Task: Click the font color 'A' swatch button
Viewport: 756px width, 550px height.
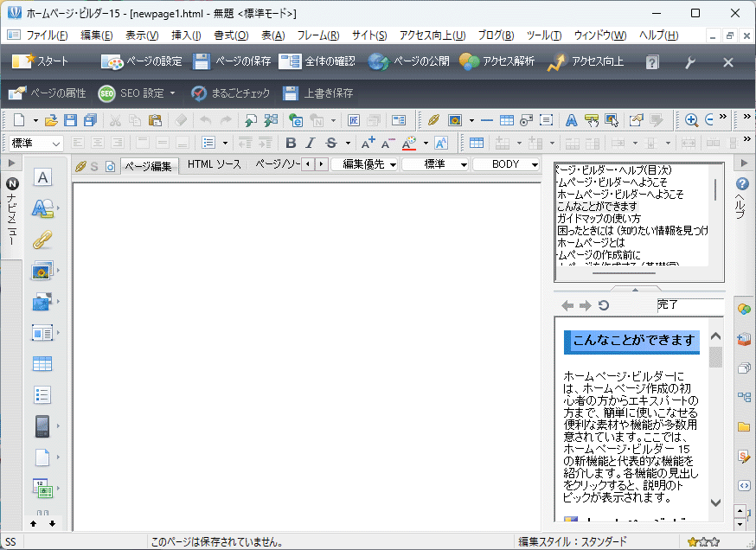Action: [409, 143]
